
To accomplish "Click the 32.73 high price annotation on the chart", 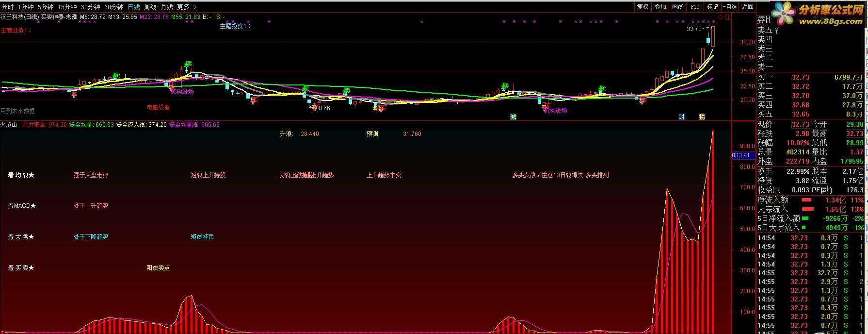I will tap(694, 29).
